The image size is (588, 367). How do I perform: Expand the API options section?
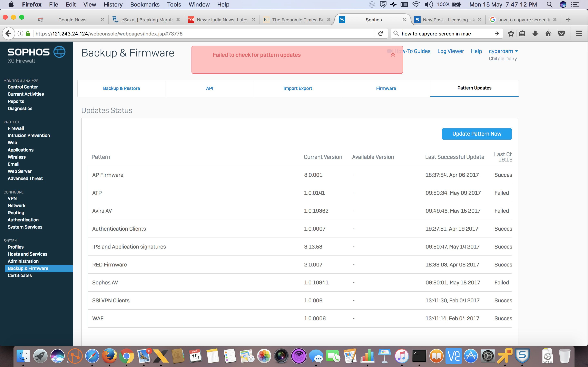click(x=209, y=88)
